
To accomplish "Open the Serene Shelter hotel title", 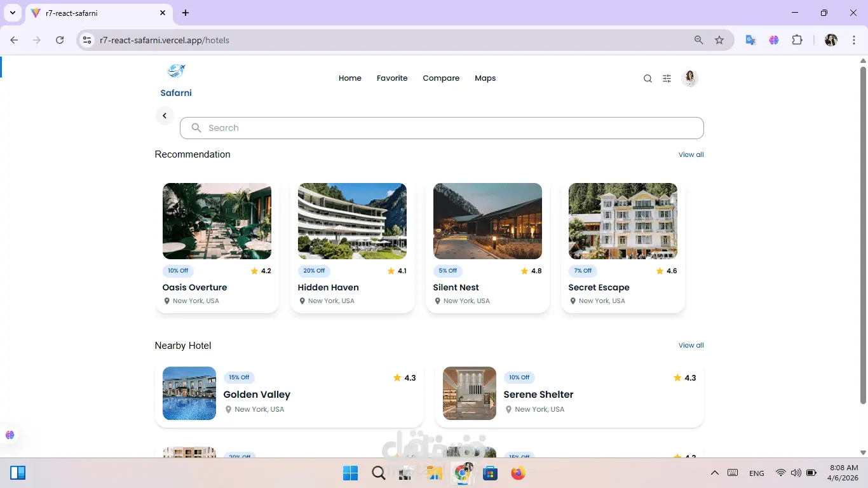I will click(x=539, y=395).
